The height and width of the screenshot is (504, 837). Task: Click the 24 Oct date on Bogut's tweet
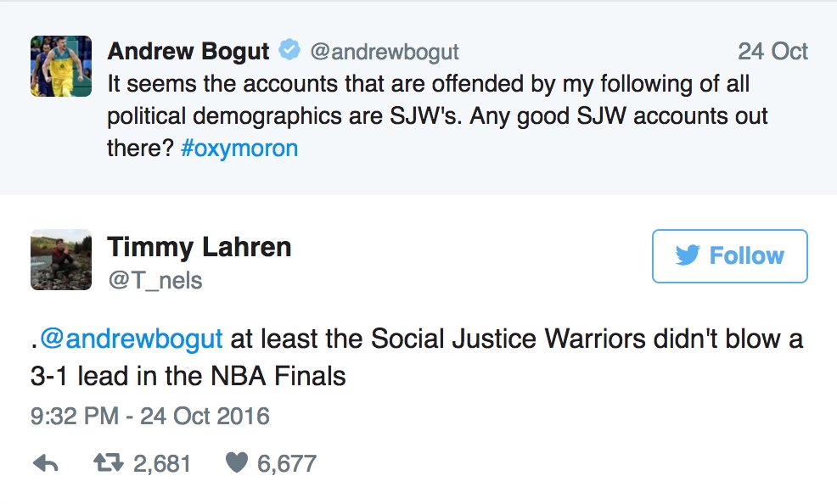point(772,52)
